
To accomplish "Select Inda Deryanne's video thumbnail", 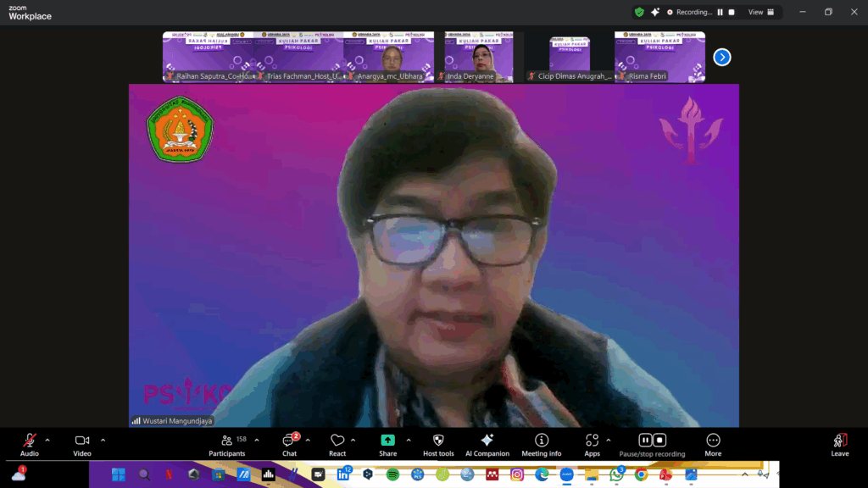I will [478, 57].
